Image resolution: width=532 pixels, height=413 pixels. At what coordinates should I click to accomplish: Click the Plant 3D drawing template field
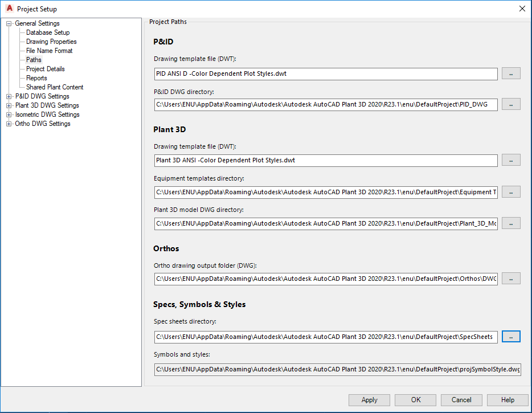click(x=326, y=160)
